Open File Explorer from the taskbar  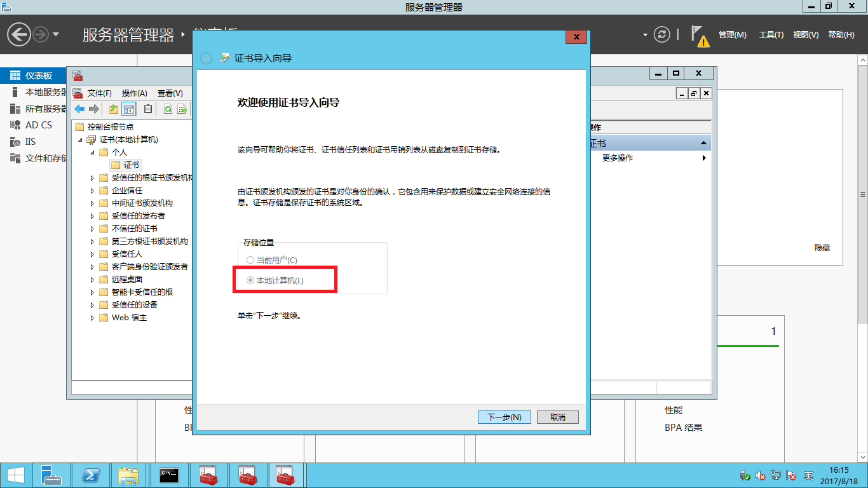pyautogui.click(x=128, y=475)
